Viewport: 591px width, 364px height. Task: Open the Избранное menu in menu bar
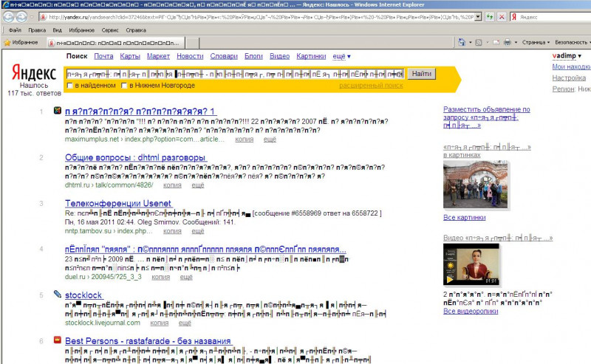82,30
